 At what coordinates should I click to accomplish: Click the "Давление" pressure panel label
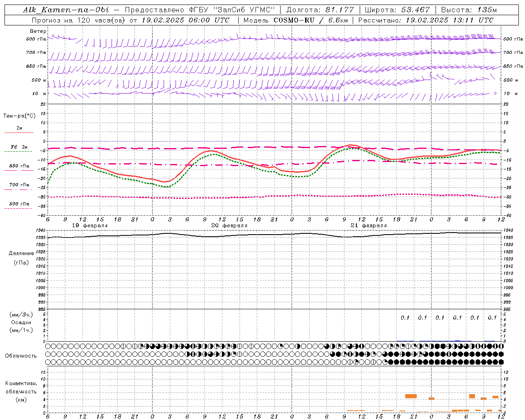(x=21, y=253)
